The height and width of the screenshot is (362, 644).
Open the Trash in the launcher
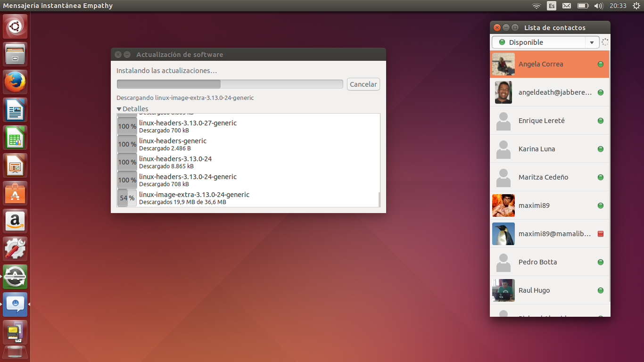pos(15,353)
